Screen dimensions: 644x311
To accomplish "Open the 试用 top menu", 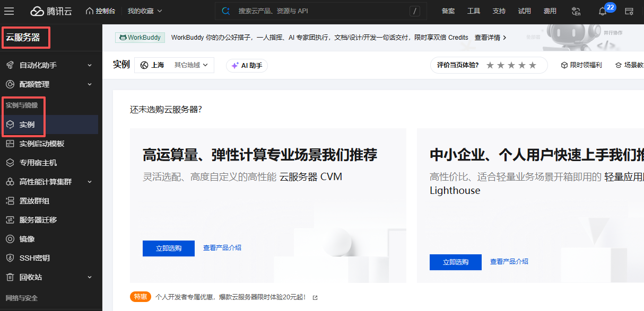I will (525, 11).
